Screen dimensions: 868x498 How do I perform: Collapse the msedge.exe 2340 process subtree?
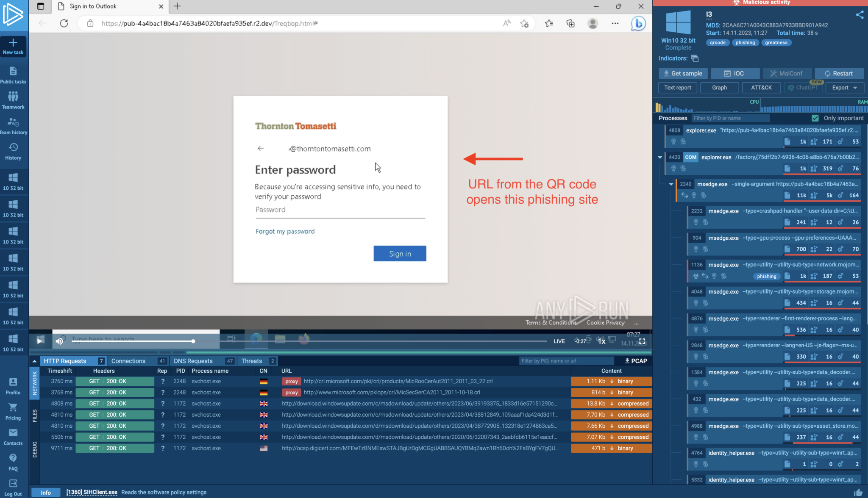(671, 184)
